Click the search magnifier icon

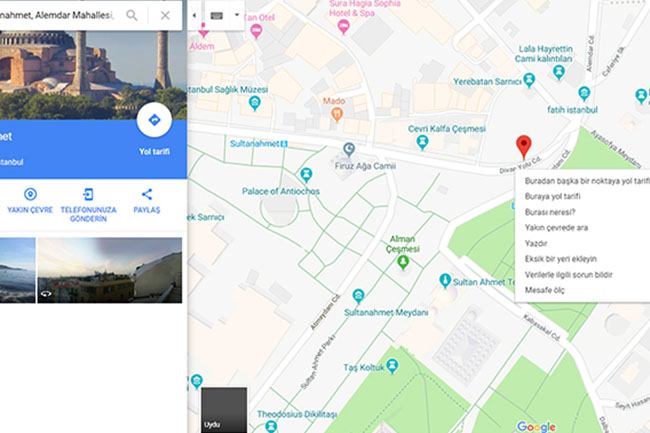(132, 15)
